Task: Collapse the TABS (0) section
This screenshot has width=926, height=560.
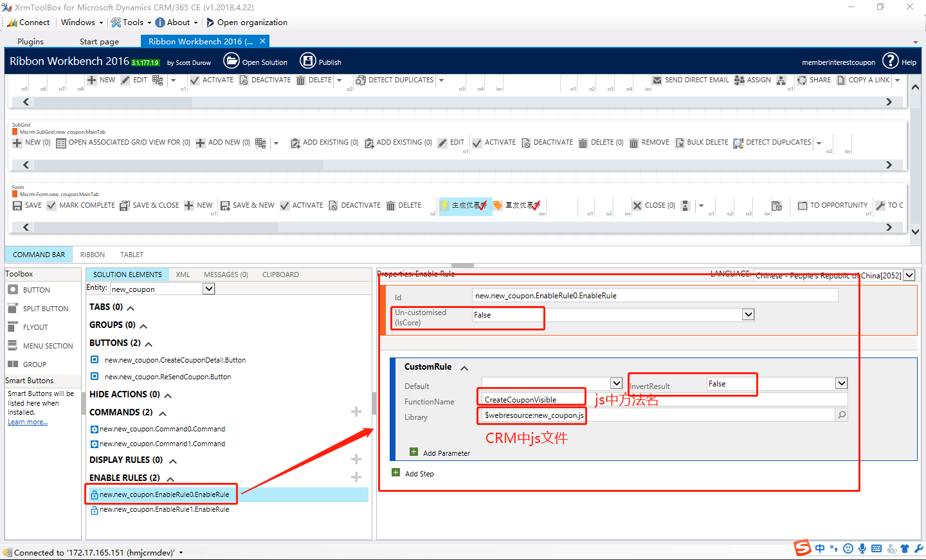Action: pos(131,308)
